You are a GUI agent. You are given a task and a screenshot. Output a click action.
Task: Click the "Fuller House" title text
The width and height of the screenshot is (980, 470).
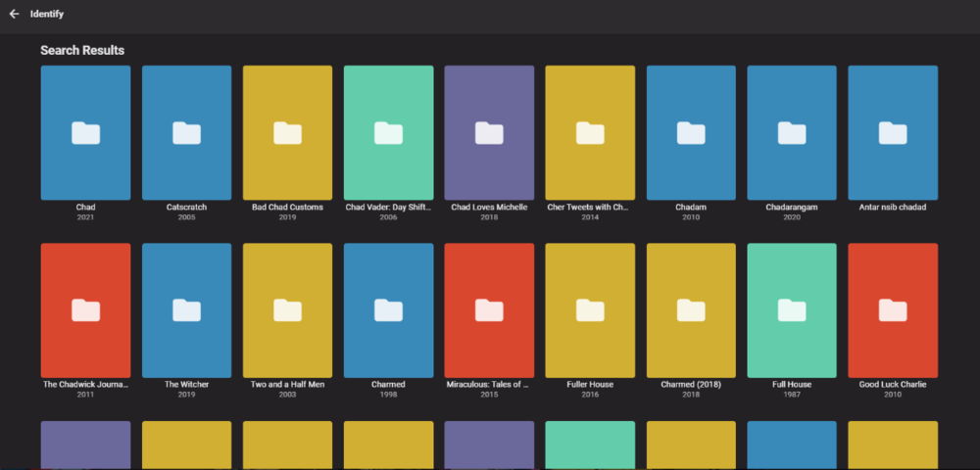(x=590, y=385)
